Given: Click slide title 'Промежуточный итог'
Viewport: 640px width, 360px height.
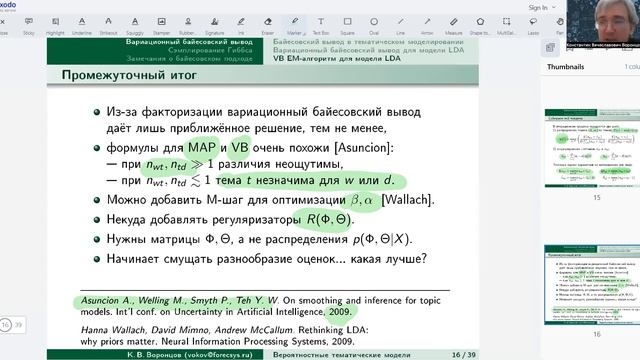Looking at the screenshot, I should click(129, 75).
